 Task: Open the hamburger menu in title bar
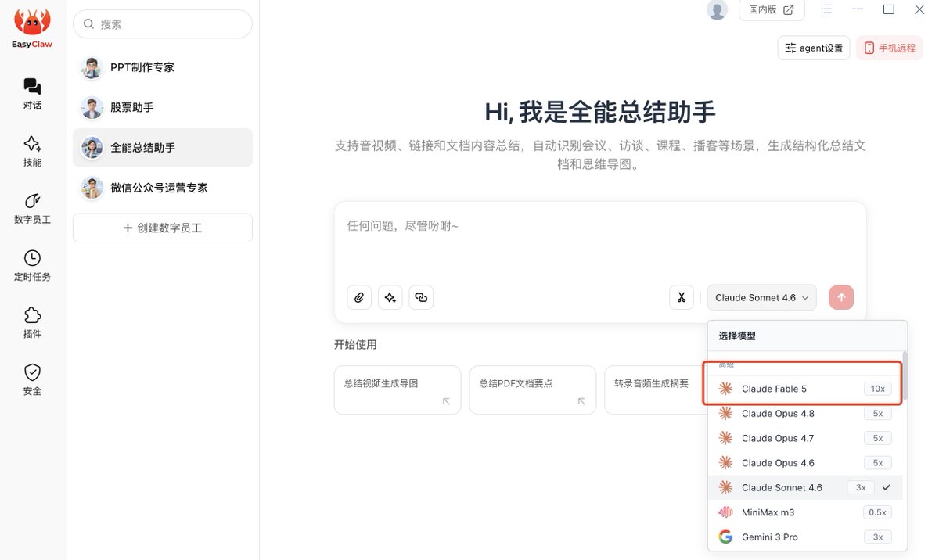click(x=826, y=9)
